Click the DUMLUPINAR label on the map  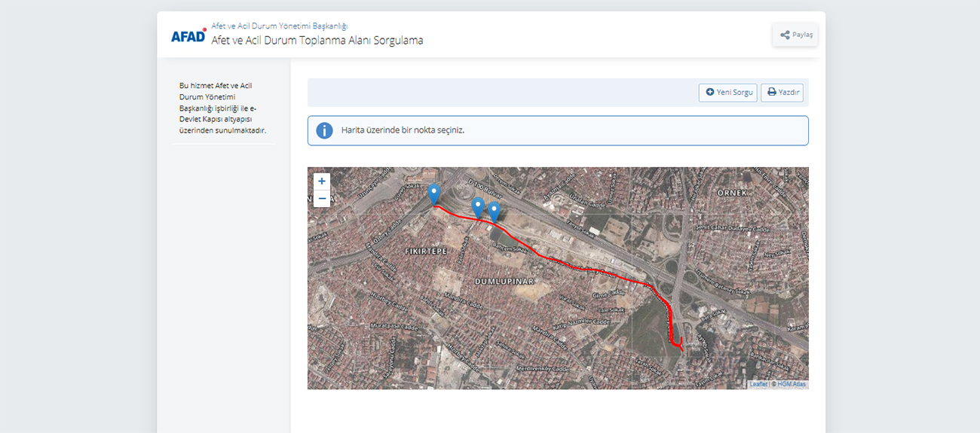[504, 281]
